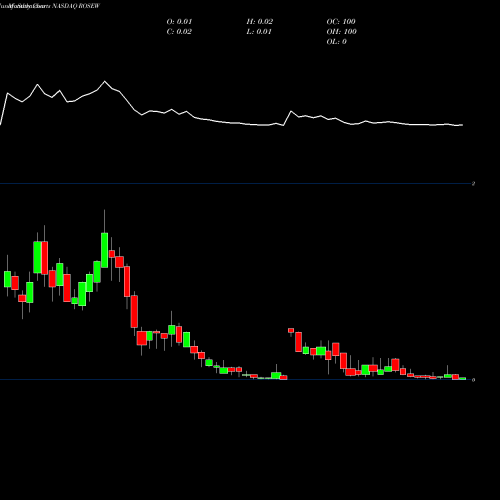Click the OC: 100 reading
Image resolution: width=500 pixels, height=500 pixels.
(x=341, y=22)
